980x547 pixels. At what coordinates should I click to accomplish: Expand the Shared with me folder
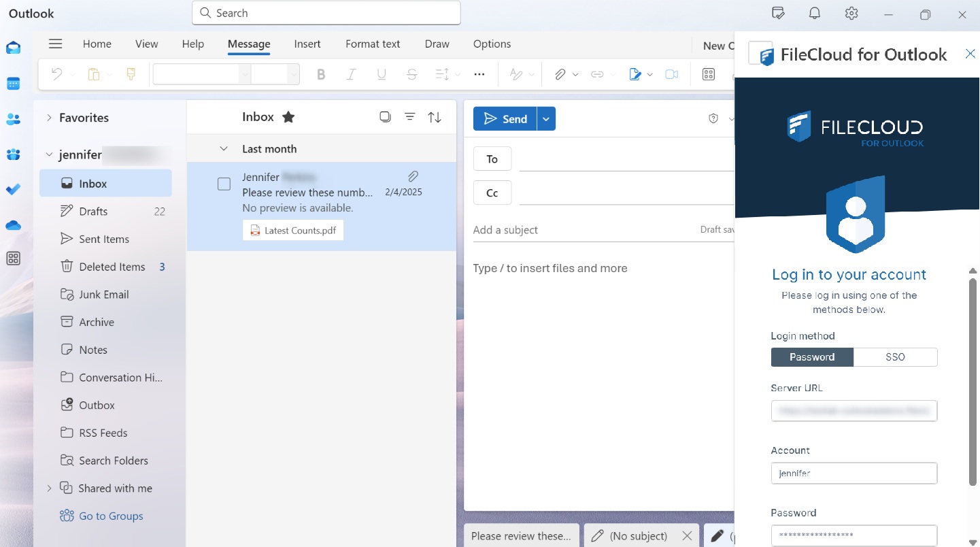49,488
